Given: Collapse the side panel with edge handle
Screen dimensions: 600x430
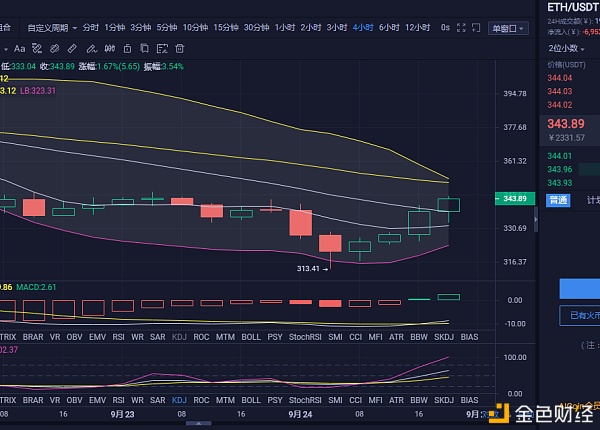Looking at the screenshot, I should [x=536, y=219].
